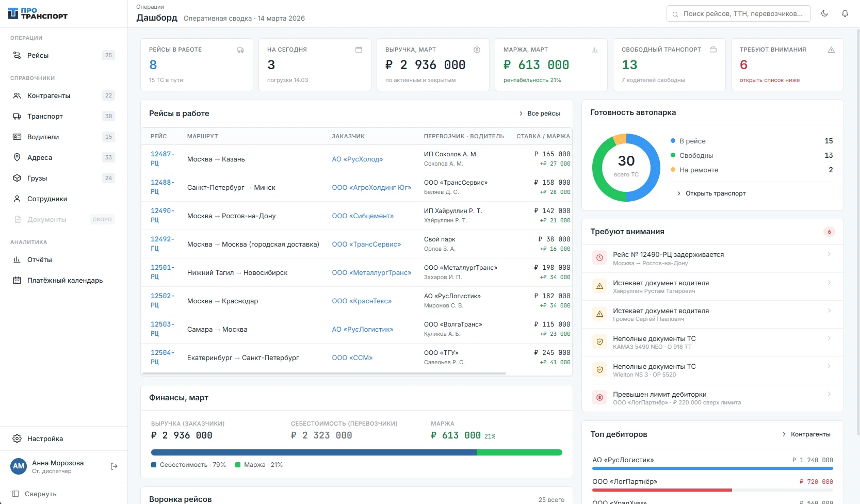Toggle dark mode with the moon icon
The height and width of the screenshot is (504, 860).
click(x=824, y=13)
